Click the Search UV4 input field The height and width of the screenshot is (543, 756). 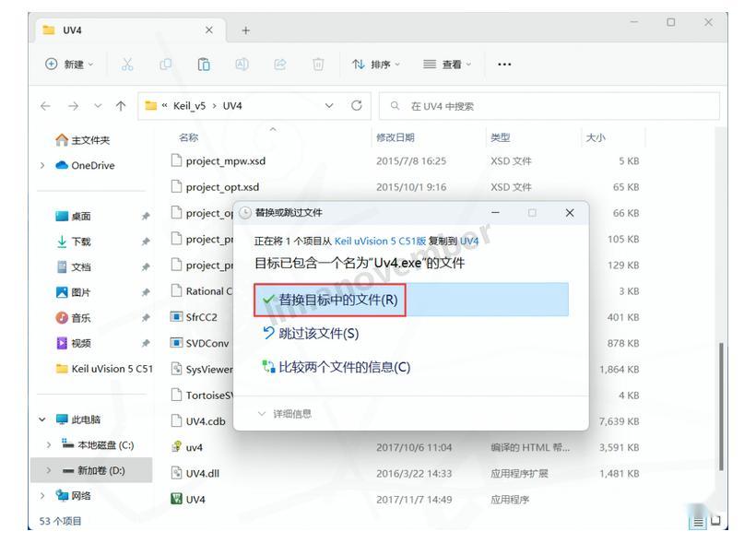[549, 106]
